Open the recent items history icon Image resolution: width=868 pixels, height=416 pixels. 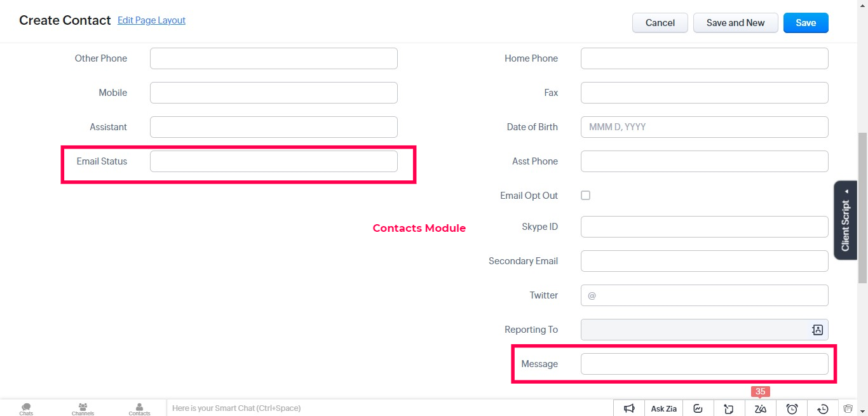823,408
